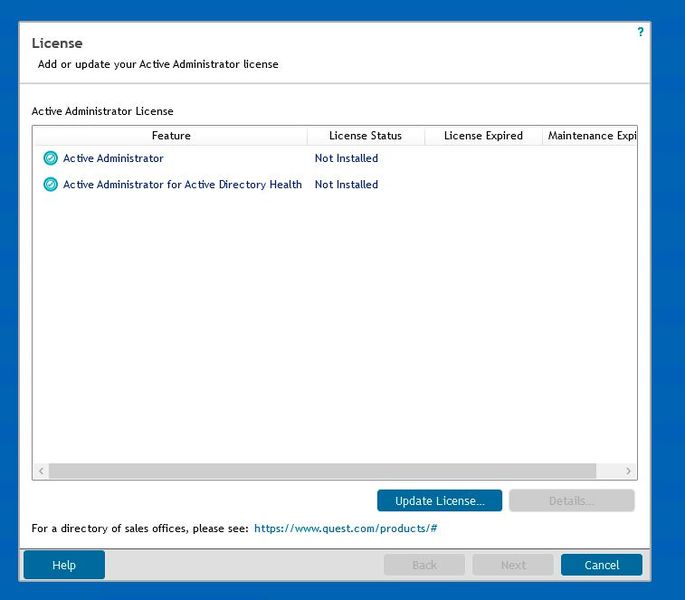Select the Active Administrator feature row
The image size is (685, 600).
pos(335,158)
